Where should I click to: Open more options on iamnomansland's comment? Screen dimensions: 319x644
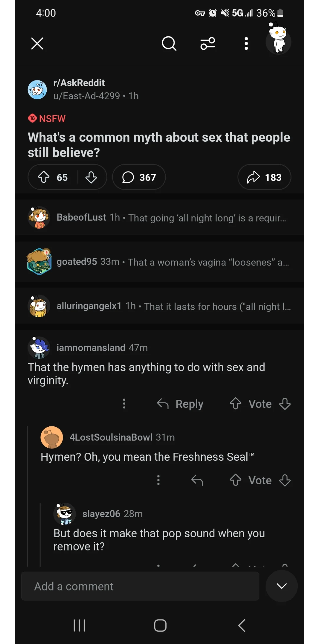pyautogui.click(x=124, y=404)
